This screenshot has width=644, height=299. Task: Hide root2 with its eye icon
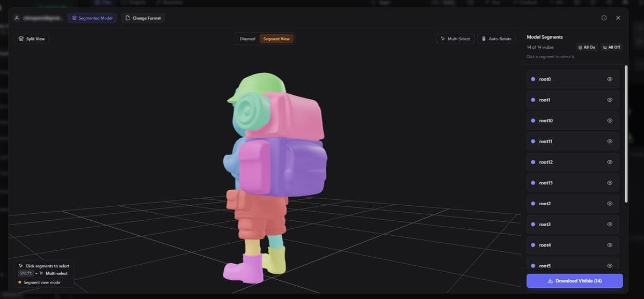click(x=610, y=204)
